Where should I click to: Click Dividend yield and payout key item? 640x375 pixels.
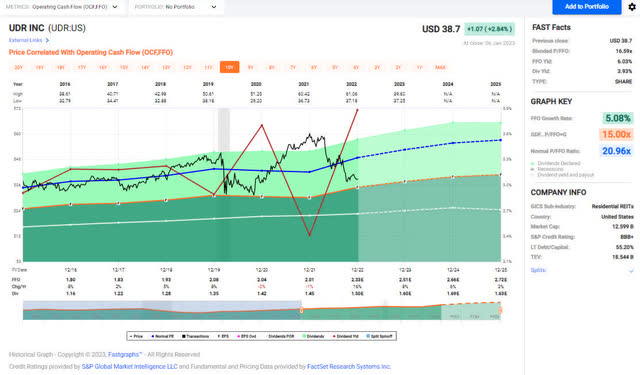[x=562, y=175]
